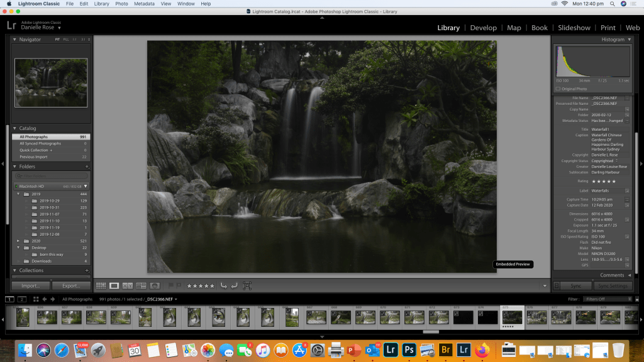Select the Loupe view icon
This screenshot has height=362, width=644.
coord(114,286)
